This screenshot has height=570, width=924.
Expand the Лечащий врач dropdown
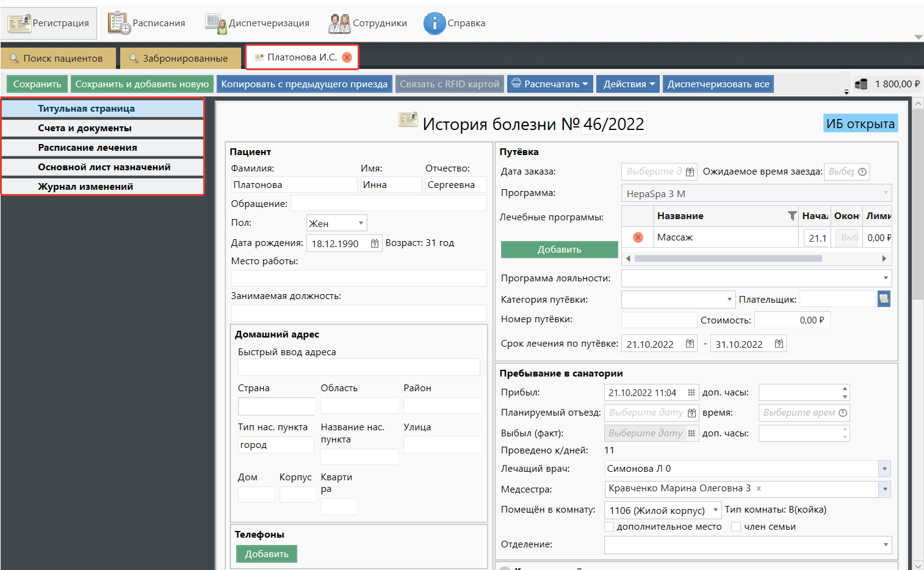click(x=884, y=469)
